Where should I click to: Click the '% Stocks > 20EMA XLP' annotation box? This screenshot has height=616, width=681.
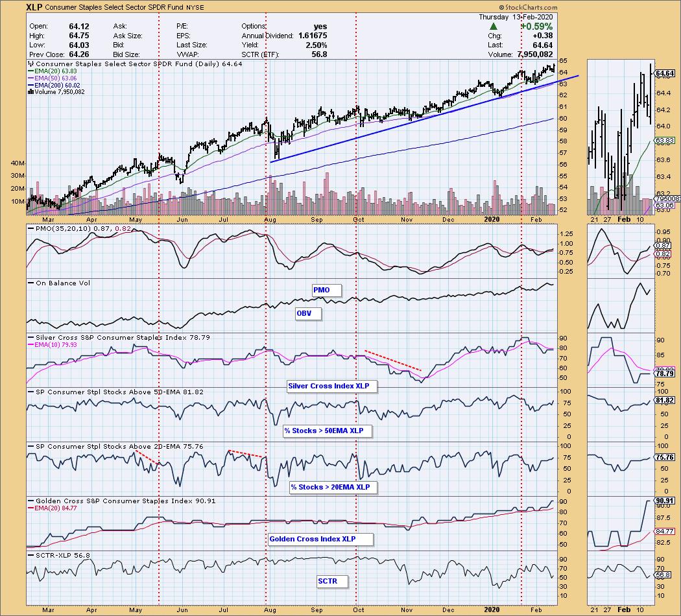[x=333, y=488]
